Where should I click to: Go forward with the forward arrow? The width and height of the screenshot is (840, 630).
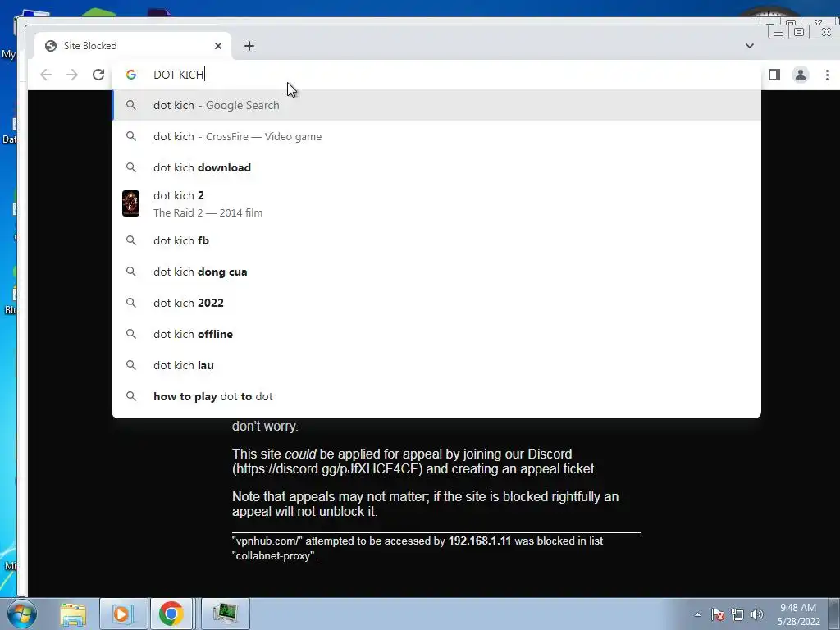coord(72,75)
